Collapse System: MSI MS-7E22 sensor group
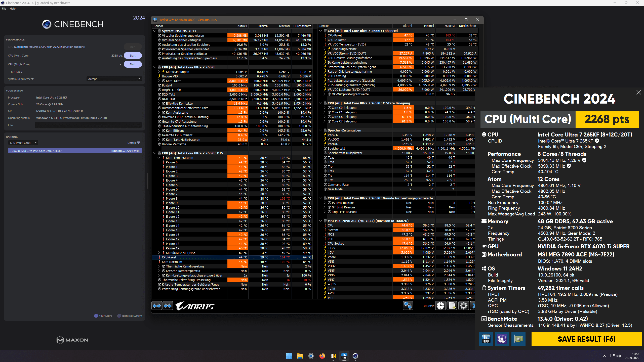The height and width of the screenshot is (362, 644). point(155,31)
